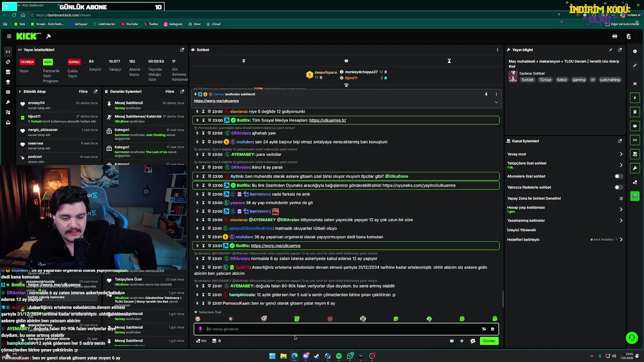644x362 pixels.
Task: Expand Hedefleri belirleyin options
Action: tap(621, 240)
